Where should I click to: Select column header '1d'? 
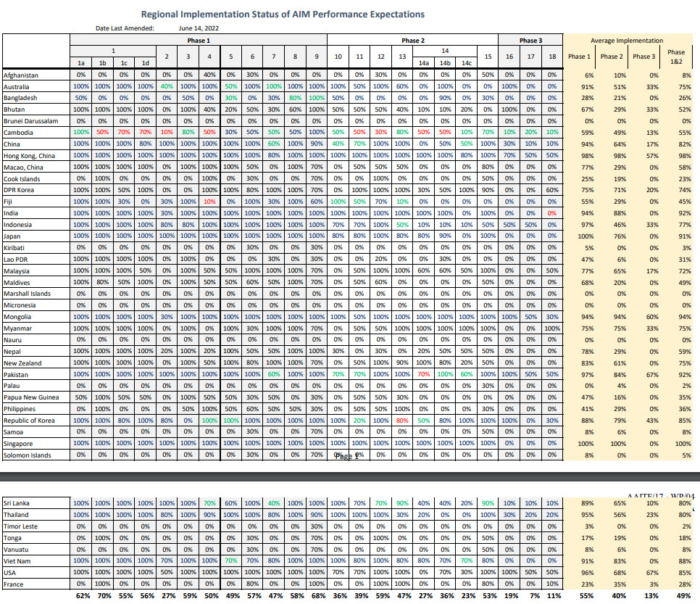click(145, 63)
